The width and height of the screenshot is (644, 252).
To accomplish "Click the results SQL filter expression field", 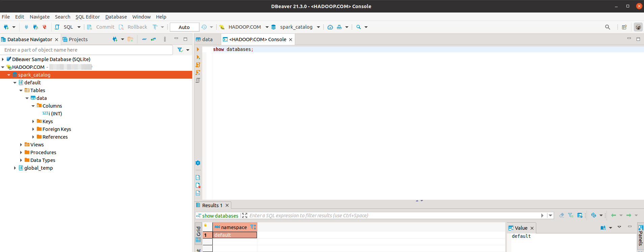I will pos(393,216).
